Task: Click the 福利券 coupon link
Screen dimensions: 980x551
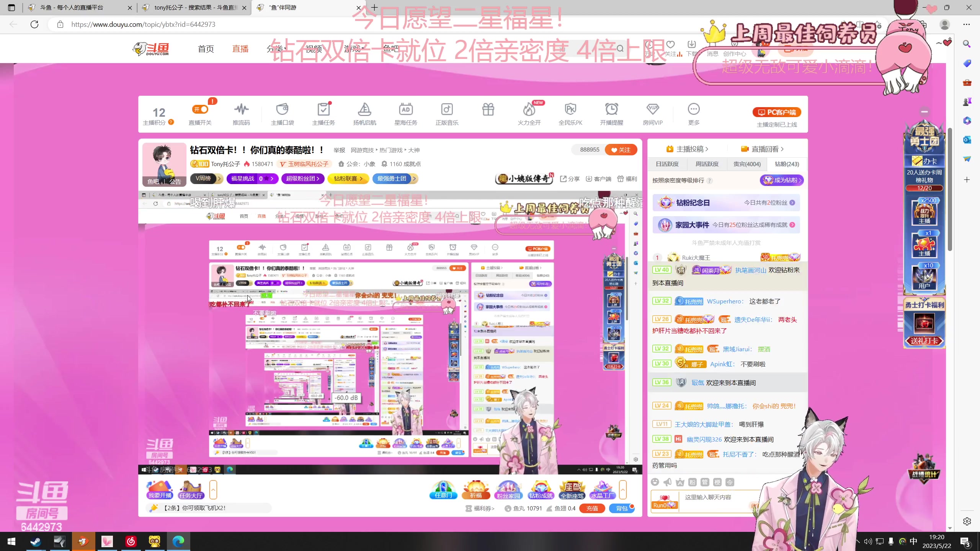Action: 480,509
